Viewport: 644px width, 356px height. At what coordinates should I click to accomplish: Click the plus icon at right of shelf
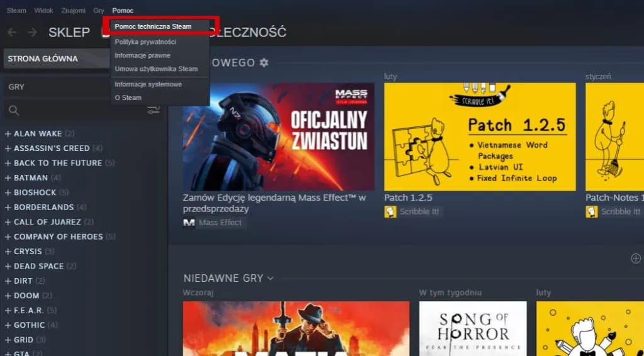click(635, 259)
